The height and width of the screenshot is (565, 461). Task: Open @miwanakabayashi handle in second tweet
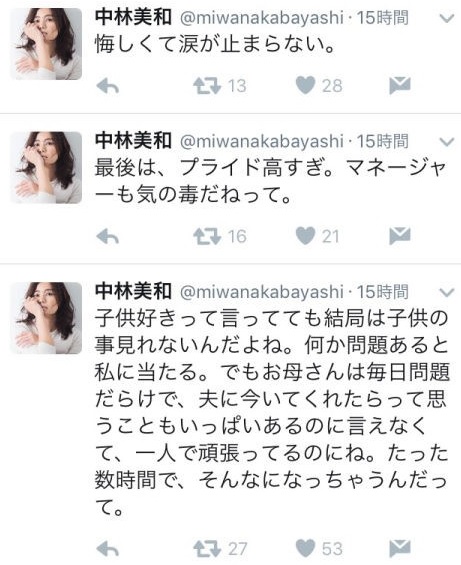click(x=261, y=141)
